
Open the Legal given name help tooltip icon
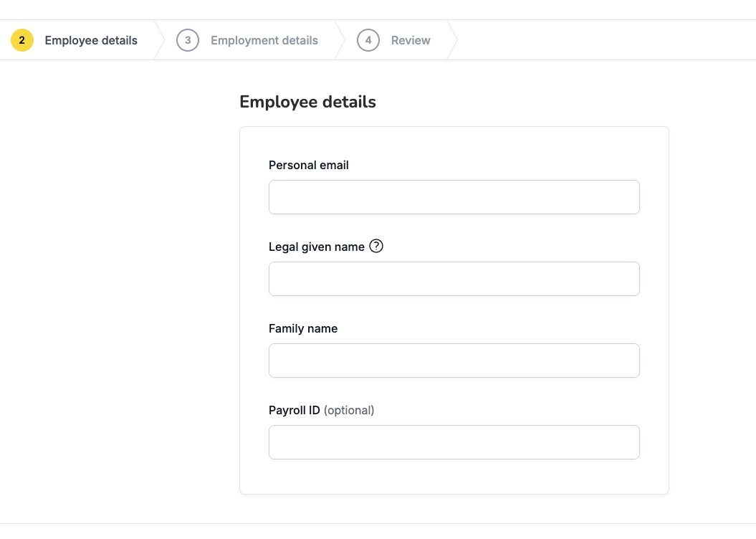[x=376, y=247]
